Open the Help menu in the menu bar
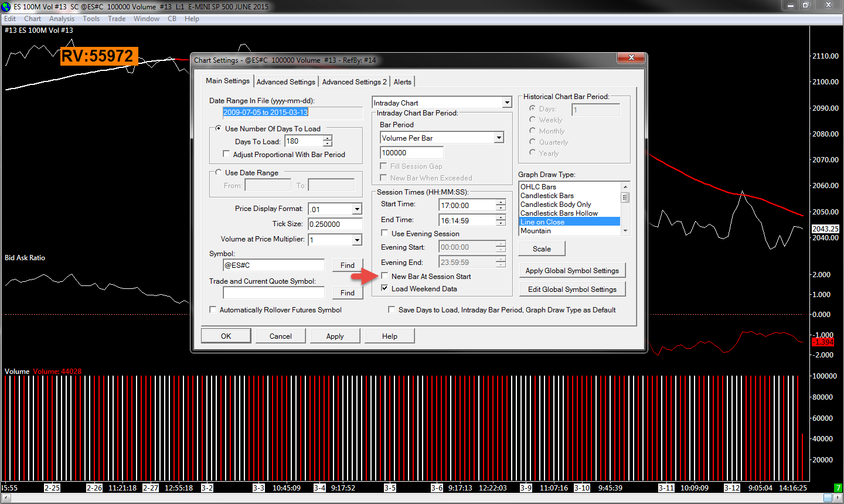Image resolution: width=844 pixels, height=504 pixels. [192, 19]
